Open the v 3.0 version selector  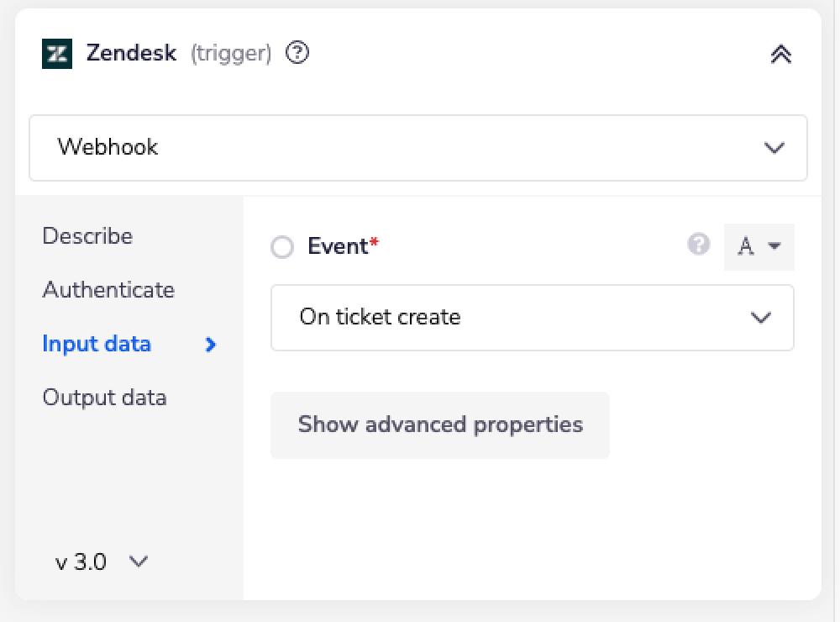[102, 562]
